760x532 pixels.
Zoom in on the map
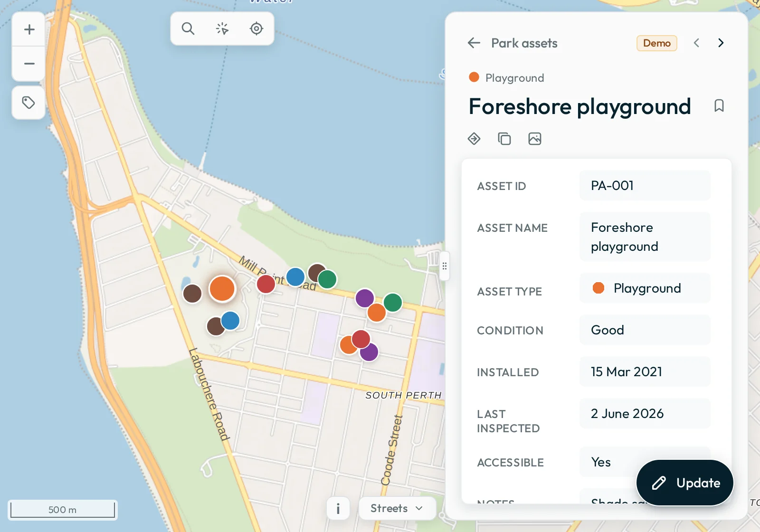[29, 29]
